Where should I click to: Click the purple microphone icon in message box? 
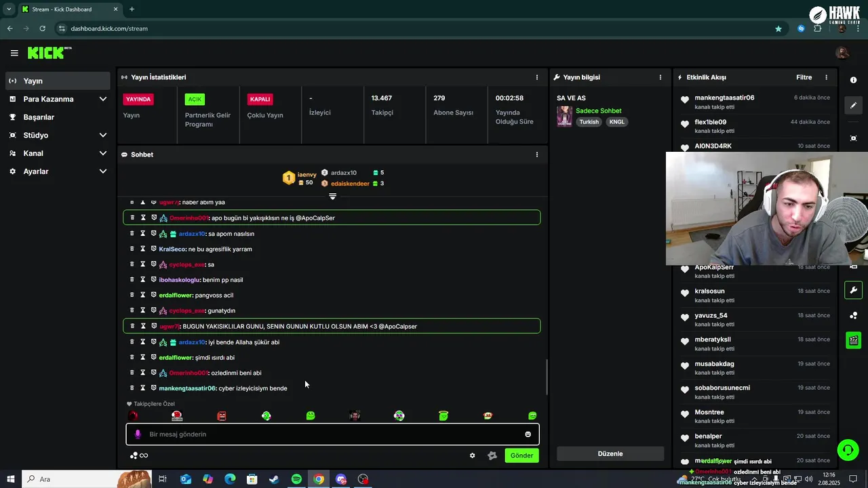point(138,434)
